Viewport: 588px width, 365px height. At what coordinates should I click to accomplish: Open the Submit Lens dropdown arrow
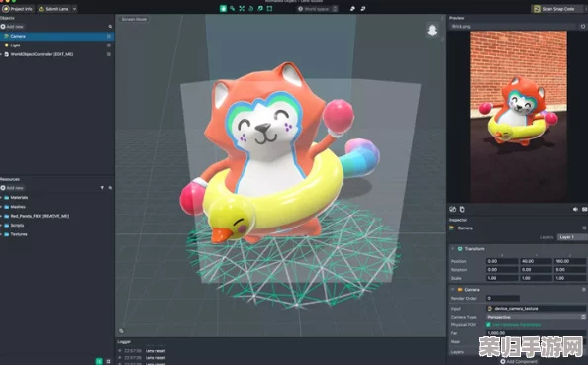[x=74, y=9]
